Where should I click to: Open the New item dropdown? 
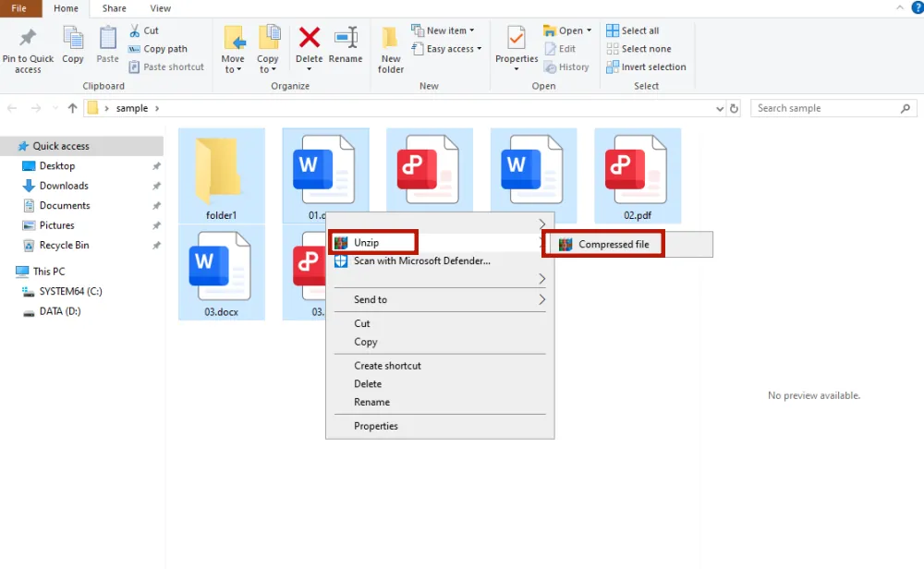[x=444, y=30]
